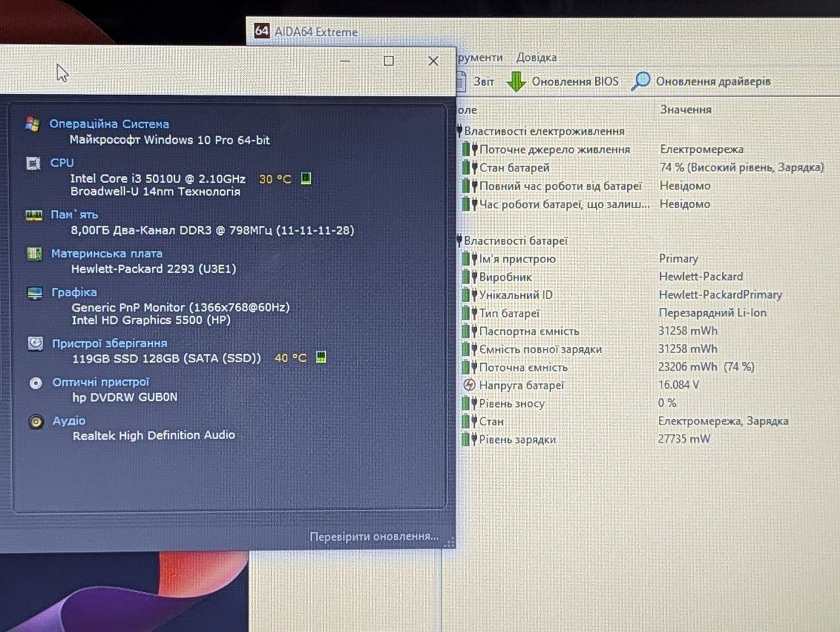
Task: Select the CPU chip icon
Action: pos(33,163)
